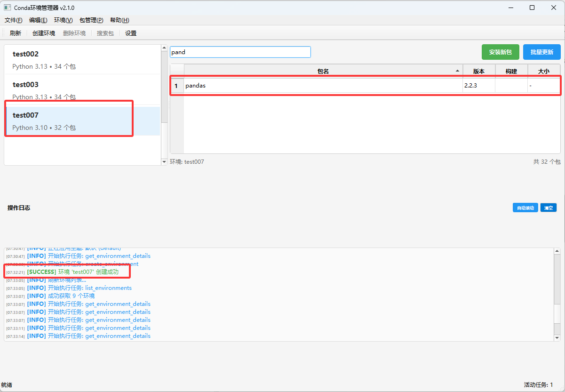This screenshot has width=565, height=392.
Task: Click 刷新 in the toolbar
Action: pyautogui.click(x=16, y=33)
